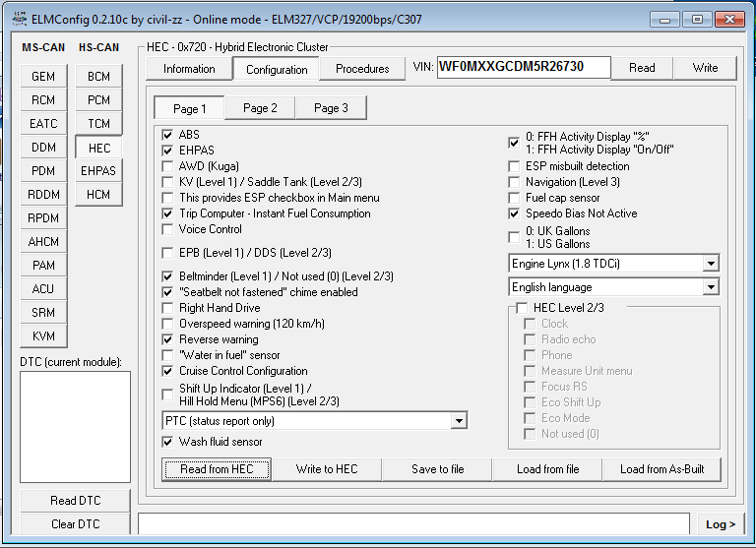Enable the Voice Control checkbox
The height and width of the screenshot is (548, 756).
click(167, 229)
